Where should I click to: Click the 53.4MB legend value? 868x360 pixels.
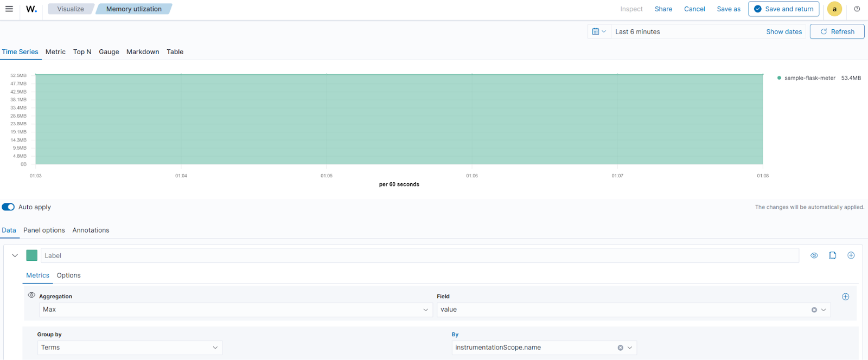(x=851, y=78)
